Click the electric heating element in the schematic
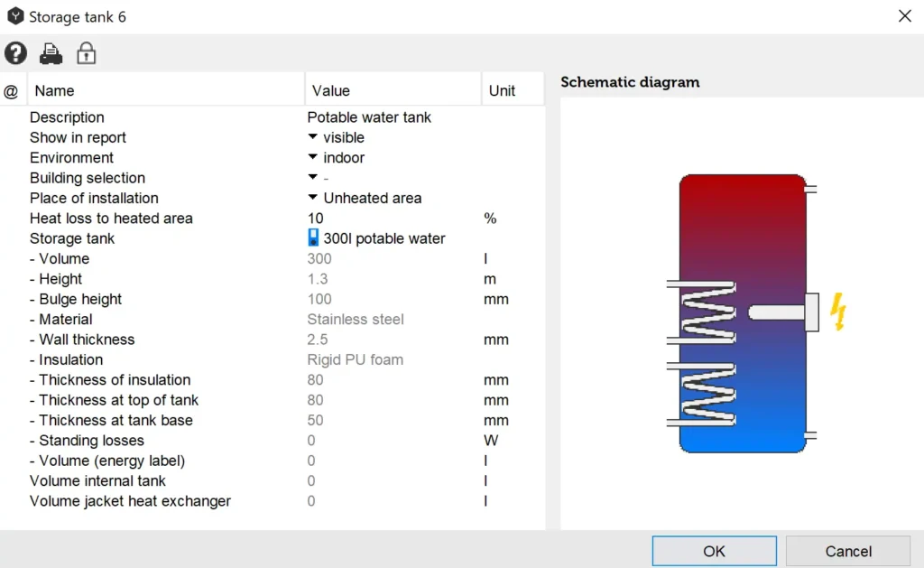 tap(778, 312)
